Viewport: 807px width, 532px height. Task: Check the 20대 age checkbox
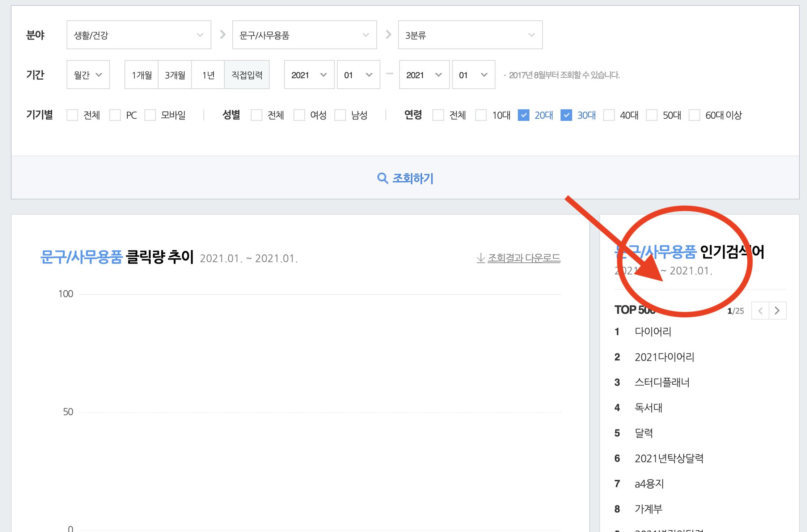[523, 115]
